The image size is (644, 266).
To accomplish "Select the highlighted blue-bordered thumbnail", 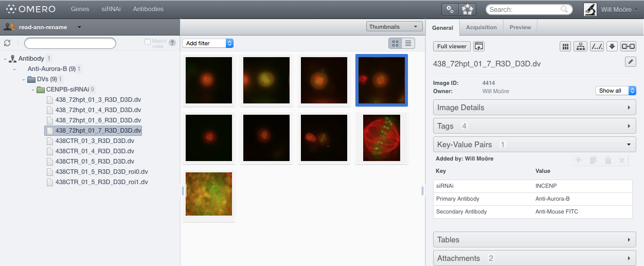I will pos(382,80).
